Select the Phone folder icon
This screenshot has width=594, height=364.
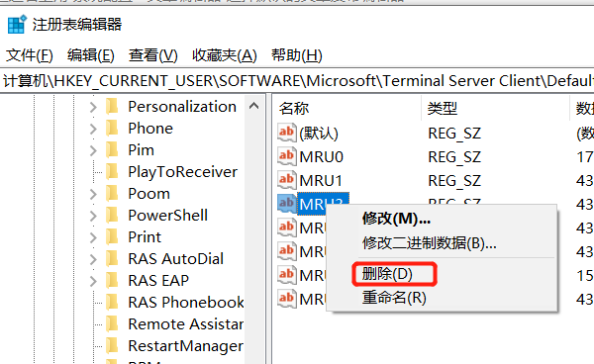click(x=112, y=128)
